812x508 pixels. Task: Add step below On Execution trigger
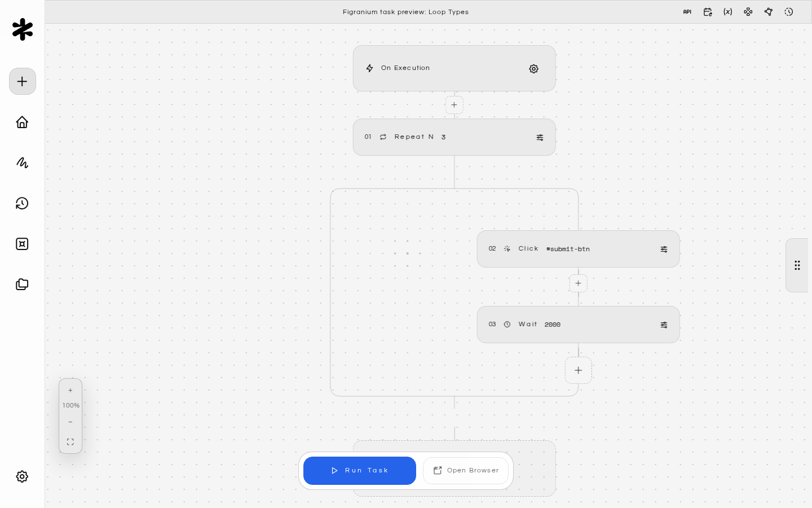point(454,105)
